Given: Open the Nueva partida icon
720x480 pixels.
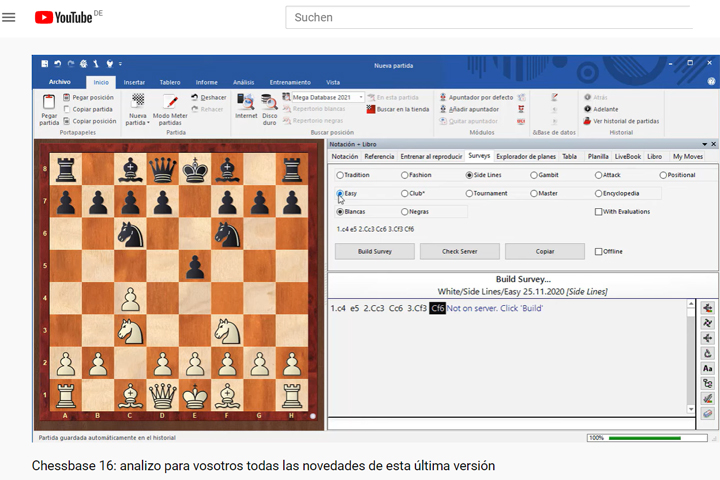Looking at the screenshot, I should [138, 102].
